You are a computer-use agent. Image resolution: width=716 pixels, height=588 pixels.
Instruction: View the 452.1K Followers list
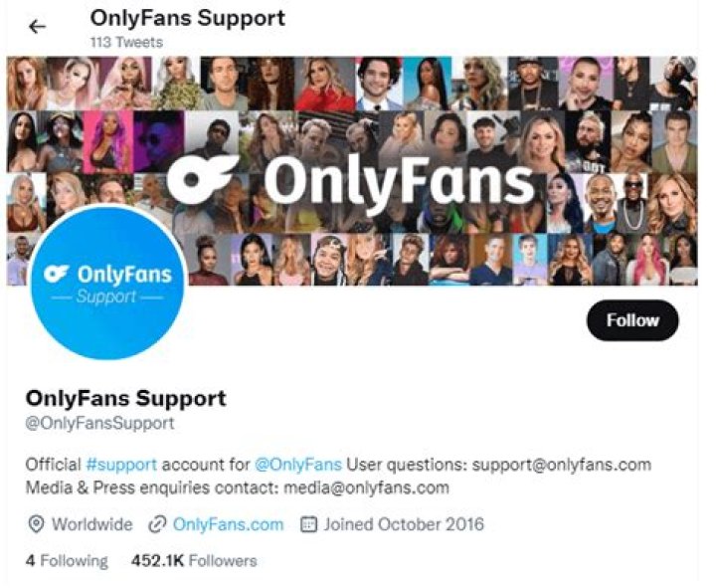coord(194,560)
